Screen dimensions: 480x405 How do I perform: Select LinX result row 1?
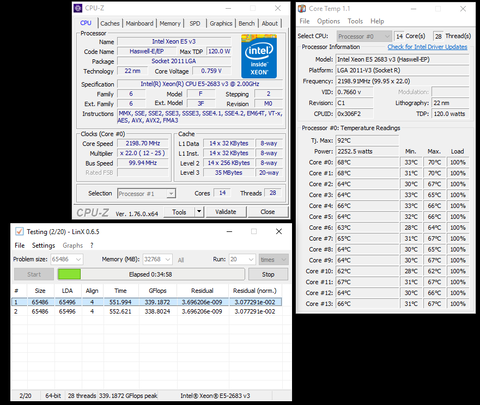pos(147,302)
